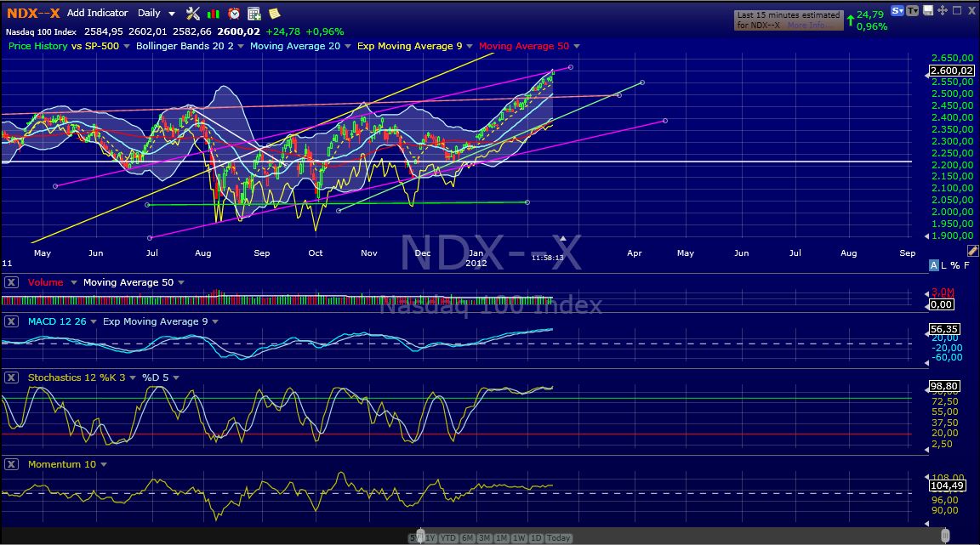This screenshot has height=545, width=980.
Task: Save chart with the floppy disk icon
Action: click(x=928, y=10)
